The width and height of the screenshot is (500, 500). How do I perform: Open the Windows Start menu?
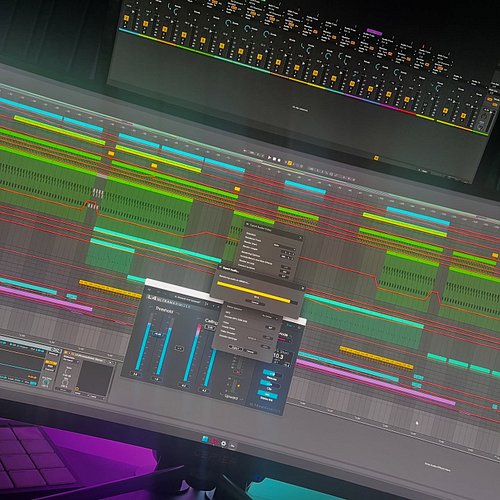[x=205, y=439]
